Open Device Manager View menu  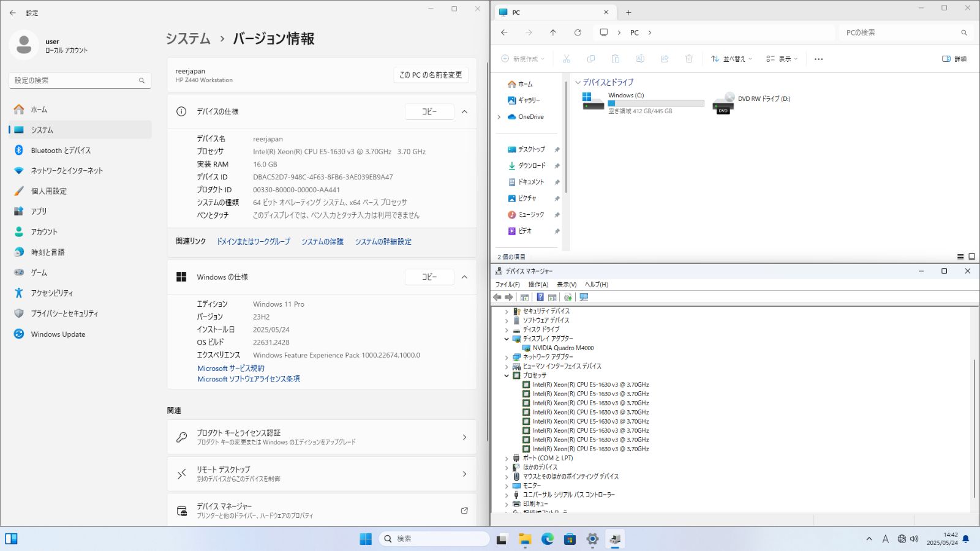[567, 285]
